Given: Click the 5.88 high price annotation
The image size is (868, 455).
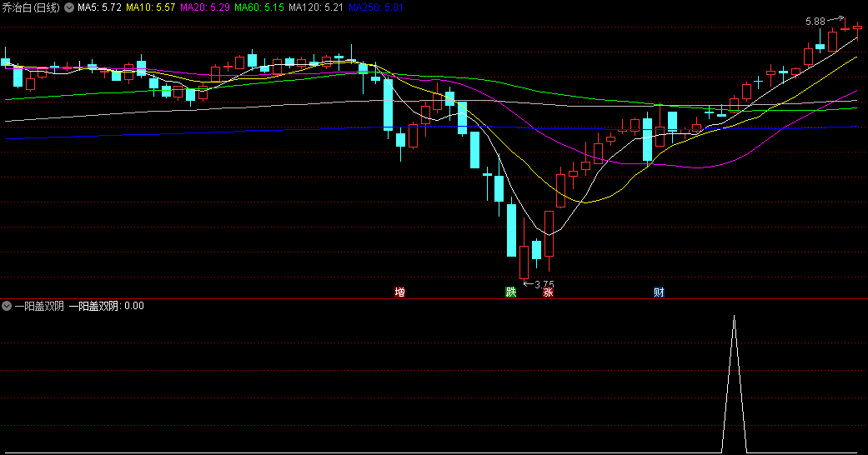Looking at the screenshot, I should pos(815,22).
